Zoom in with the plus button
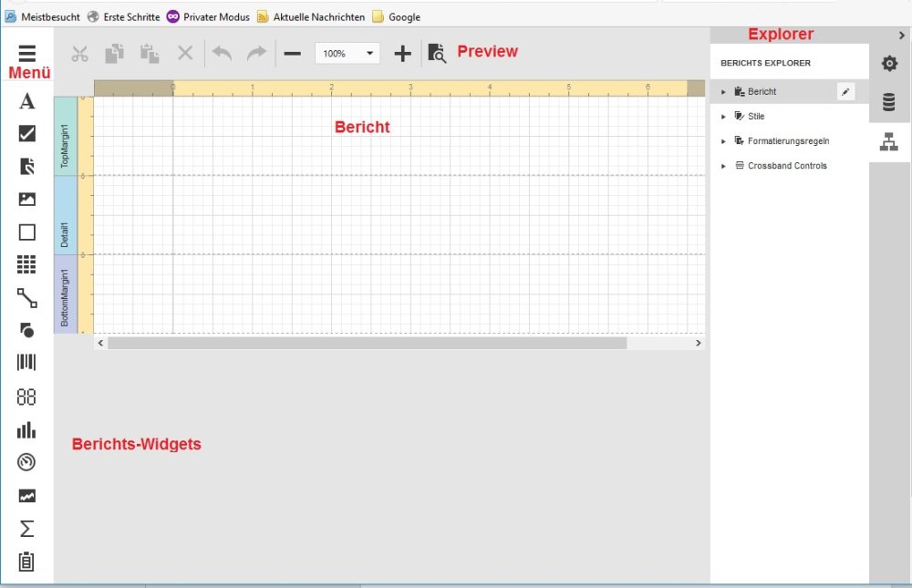 [402, 54]
